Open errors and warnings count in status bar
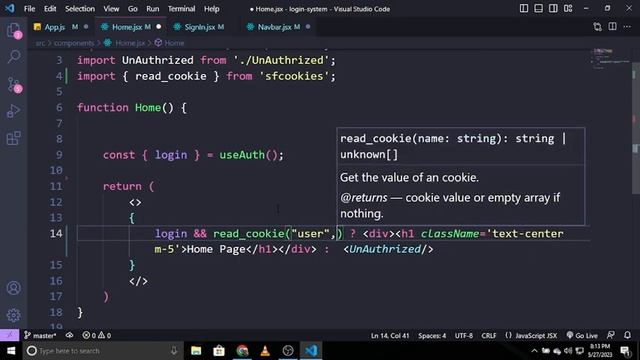 [x=97, y=336]
